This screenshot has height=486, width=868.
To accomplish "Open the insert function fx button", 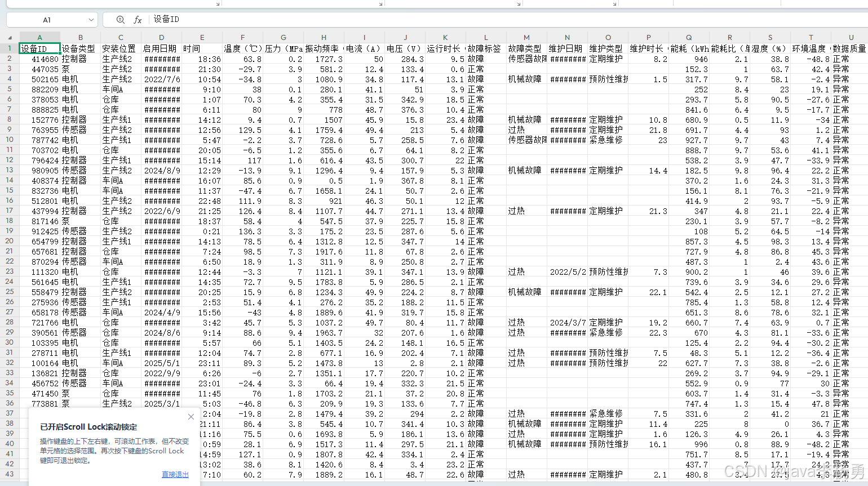I will point(138,20).
